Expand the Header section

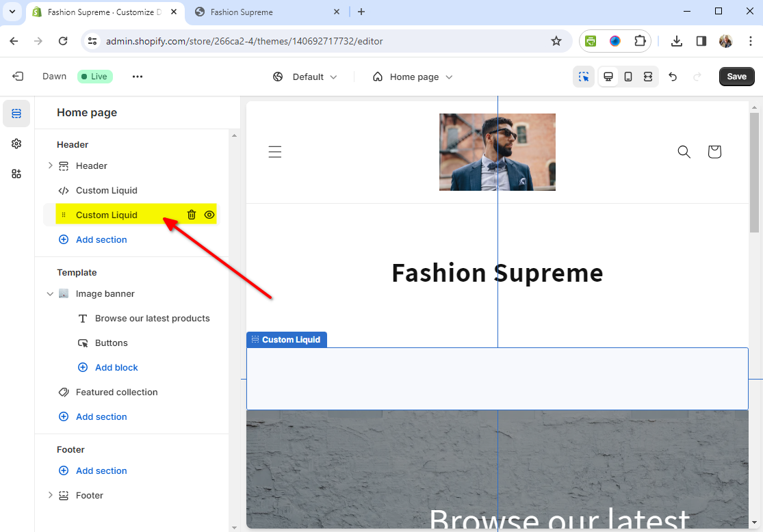[x=50, y=165]
